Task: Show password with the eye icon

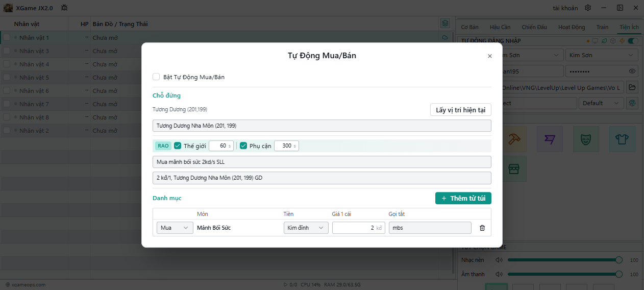Action: point(632,71)
